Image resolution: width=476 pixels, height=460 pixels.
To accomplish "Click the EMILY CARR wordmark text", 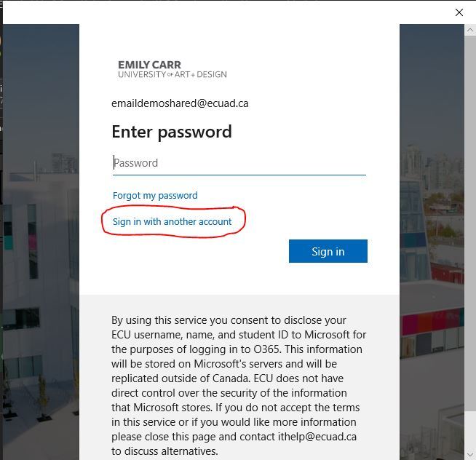I will pyautogui.click(x=149, y=65).
